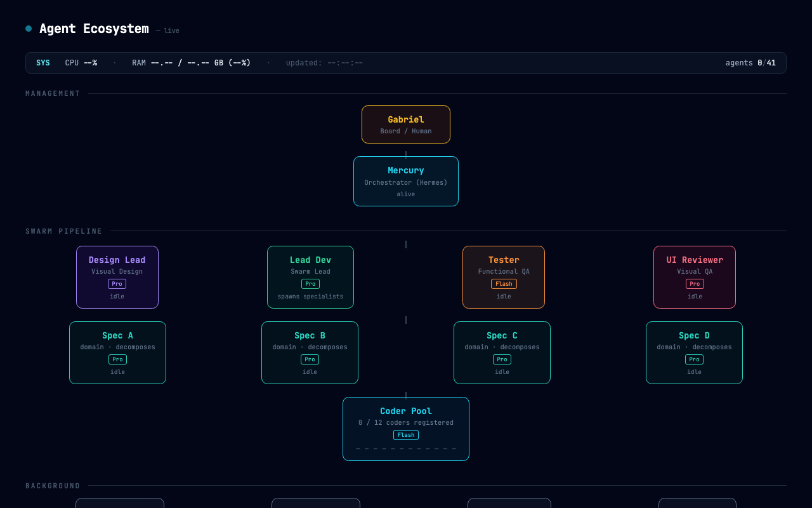The image size is (812, 508).
Task: Click the "spawns specialists" text in Lead Dev
Action: 310,297
